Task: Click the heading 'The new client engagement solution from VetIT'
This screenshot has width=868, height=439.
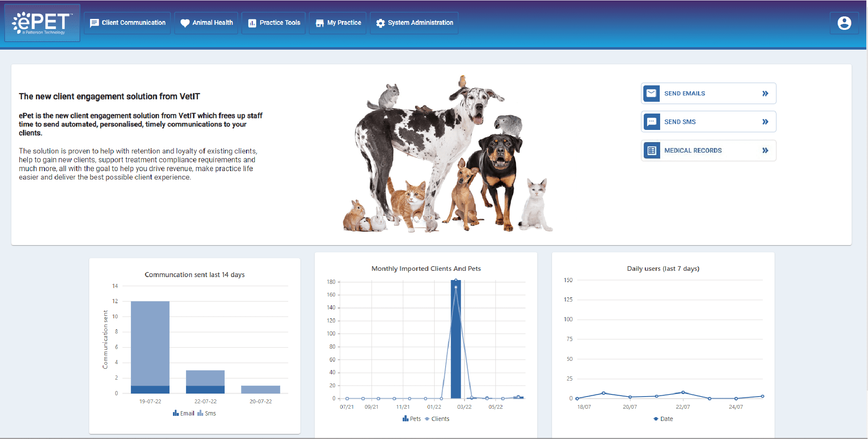Action: [109, 96]
